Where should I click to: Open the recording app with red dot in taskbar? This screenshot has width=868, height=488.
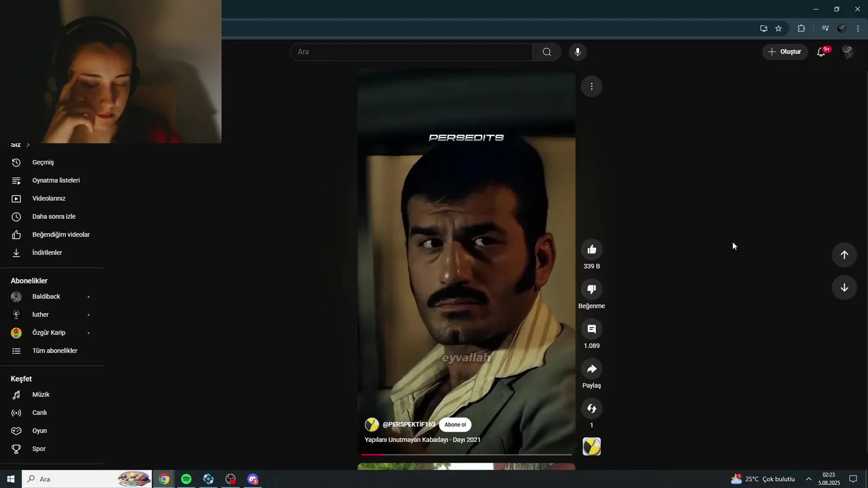231,479
